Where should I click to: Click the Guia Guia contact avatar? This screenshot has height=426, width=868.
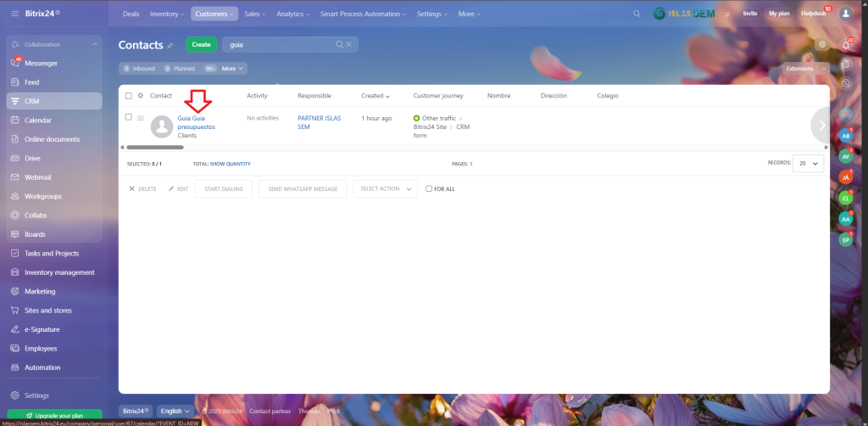click(x=162, y=126)
